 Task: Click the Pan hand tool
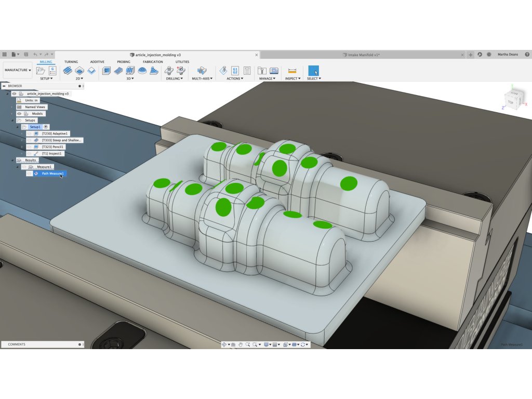pyautogui.click(x=241, y=344)
